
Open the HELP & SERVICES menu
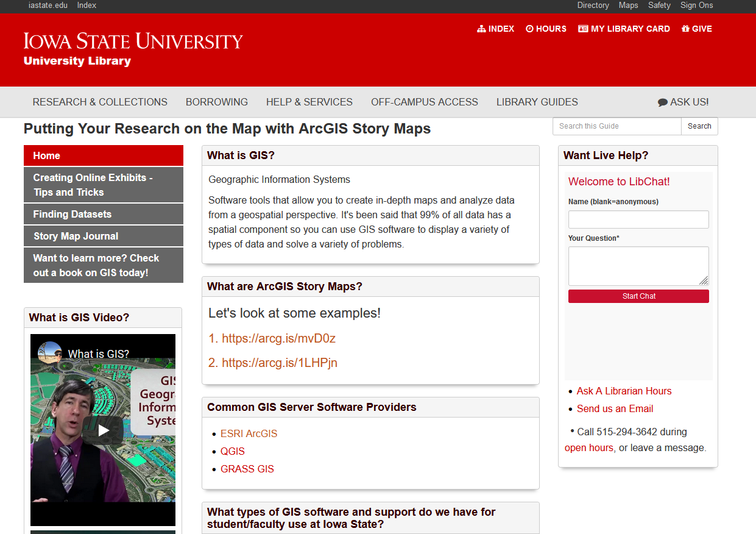tap(309, 102)
